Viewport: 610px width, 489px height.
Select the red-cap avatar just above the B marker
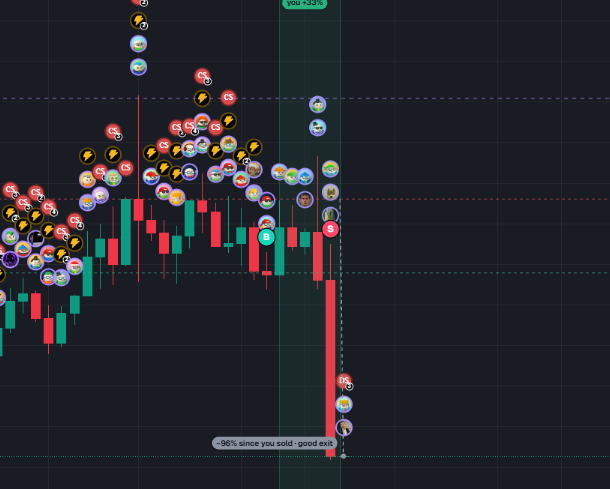click(266, 223)
